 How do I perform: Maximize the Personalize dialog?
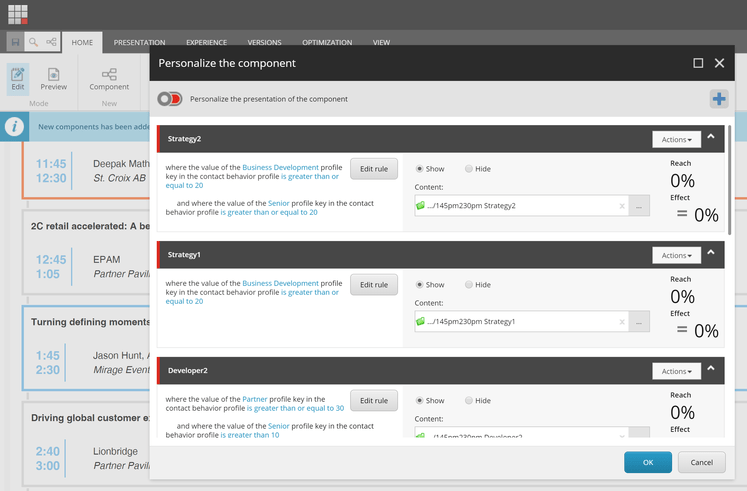point(698,63)
